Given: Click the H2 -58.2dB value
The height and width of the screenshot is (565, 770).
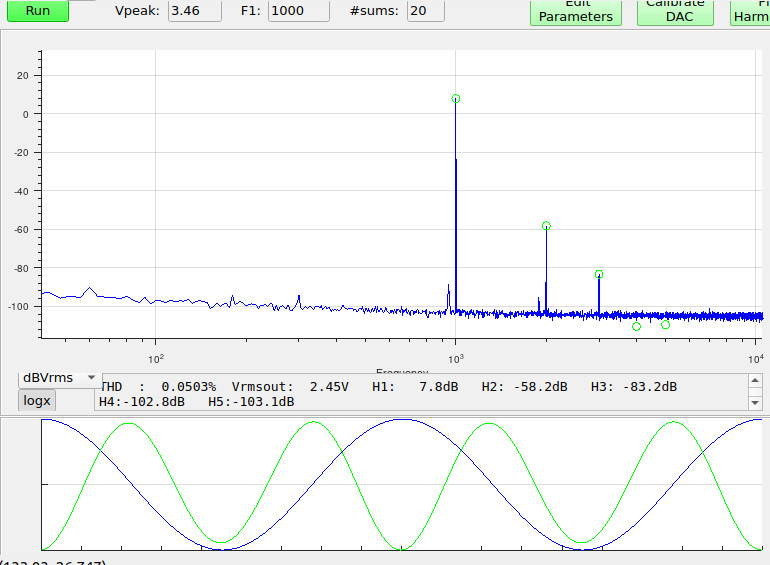Looking at the screenshot, I should 524,387.
